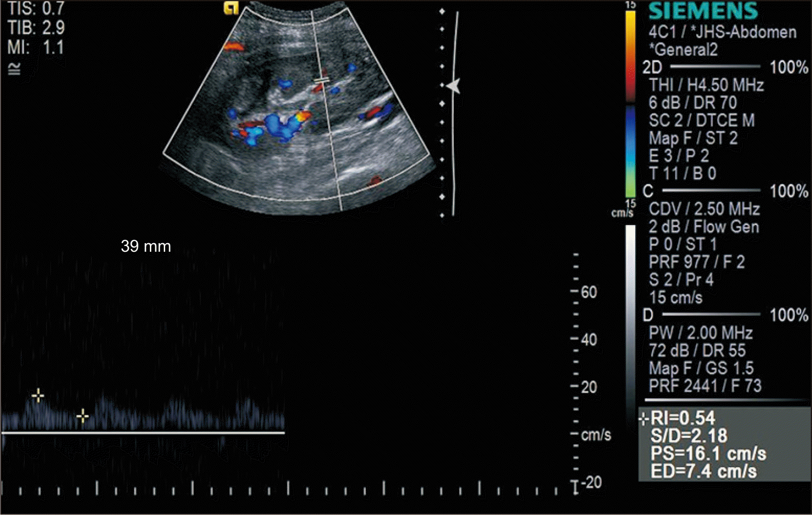The image size is (812, 515).
Task: Click the focal zone arrow on depth scale
Action: (x=453, y=86)
